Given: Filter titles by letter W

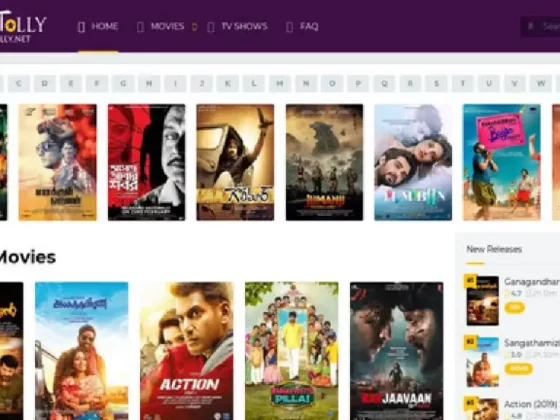Looking at the screenshot, I should coord(541,84).
